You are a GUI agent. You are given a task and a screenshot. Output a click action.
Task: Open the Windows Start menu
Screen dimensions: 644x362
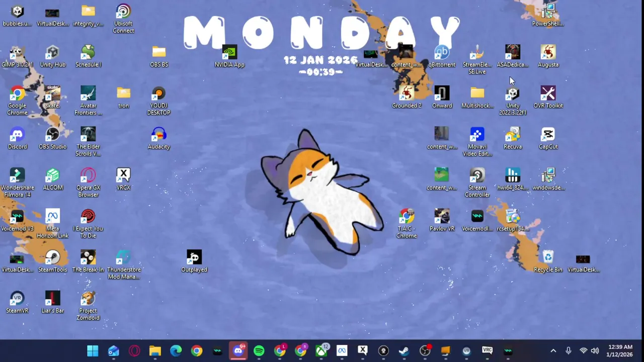click(x=93, y=351)
